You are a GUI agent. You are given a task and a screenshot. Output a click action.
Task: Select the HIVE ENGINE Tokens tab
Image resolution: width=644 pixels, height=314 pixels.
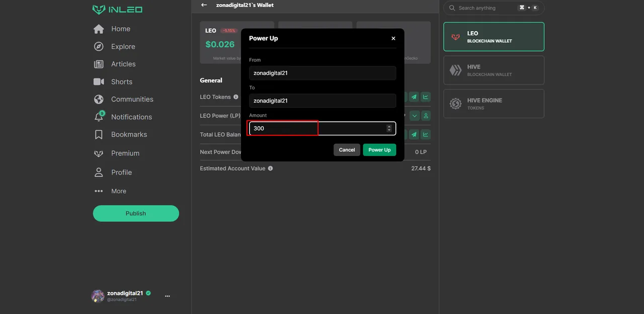pos(494,104)
